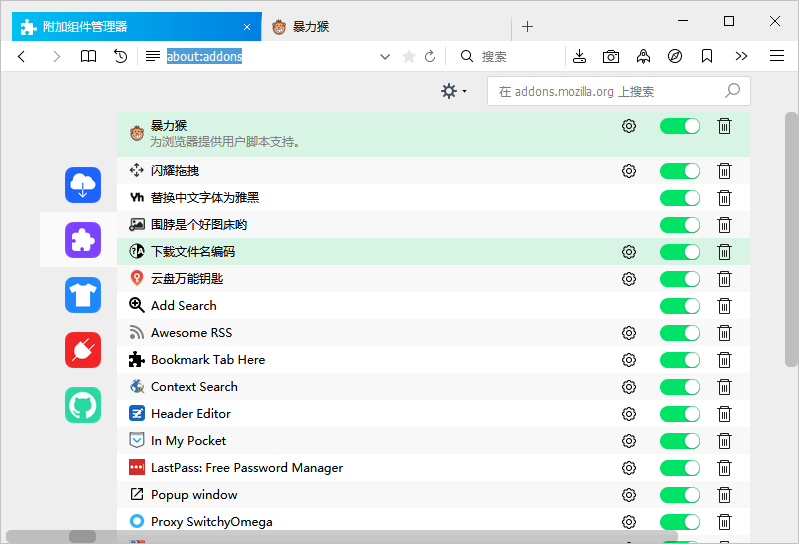Select the In My Pocket extension name
The image size is (799, 544).
[189, 441]
